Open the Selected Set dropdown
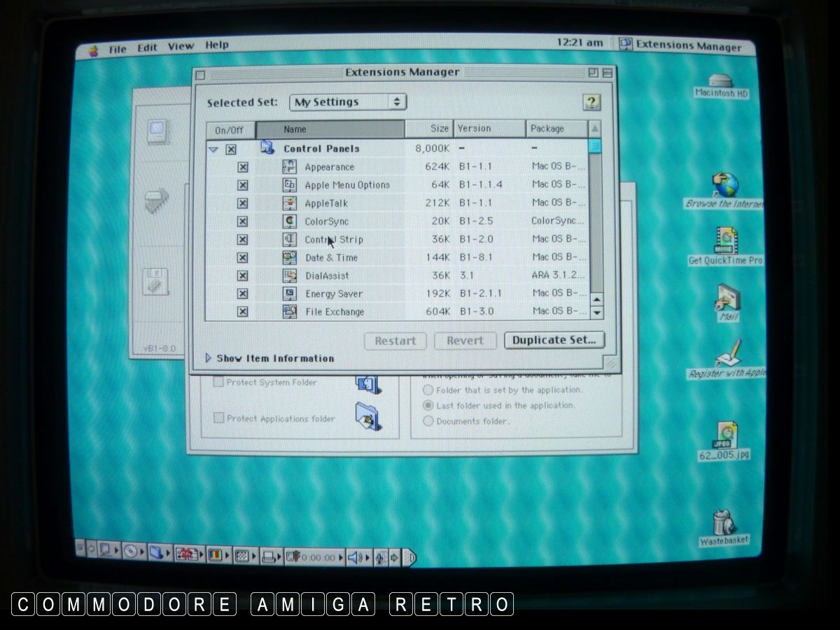This screenshot has width=840, height=630. click(347, 102)
